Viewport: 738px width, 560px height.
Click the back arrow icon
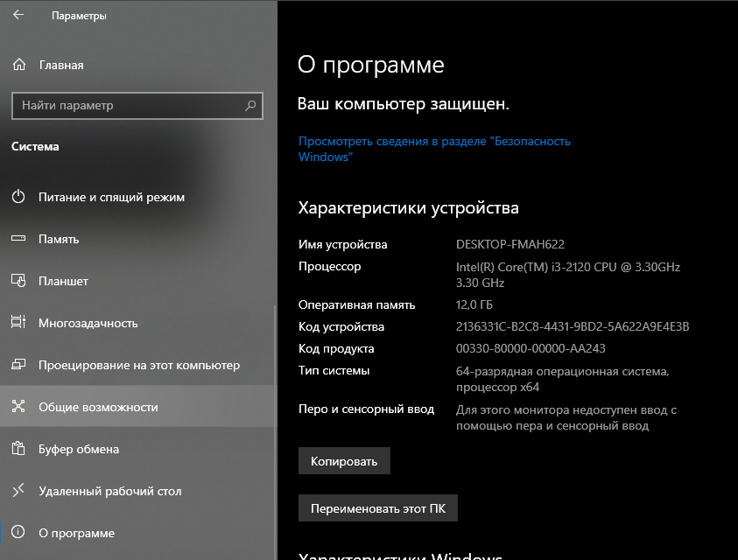pyautogui.click(x=19, y=16)
